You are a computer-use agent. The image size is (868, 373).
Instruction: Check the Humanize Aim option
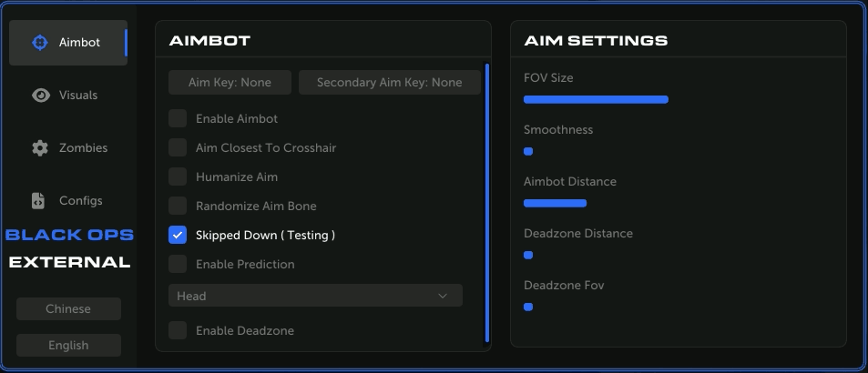178,176
